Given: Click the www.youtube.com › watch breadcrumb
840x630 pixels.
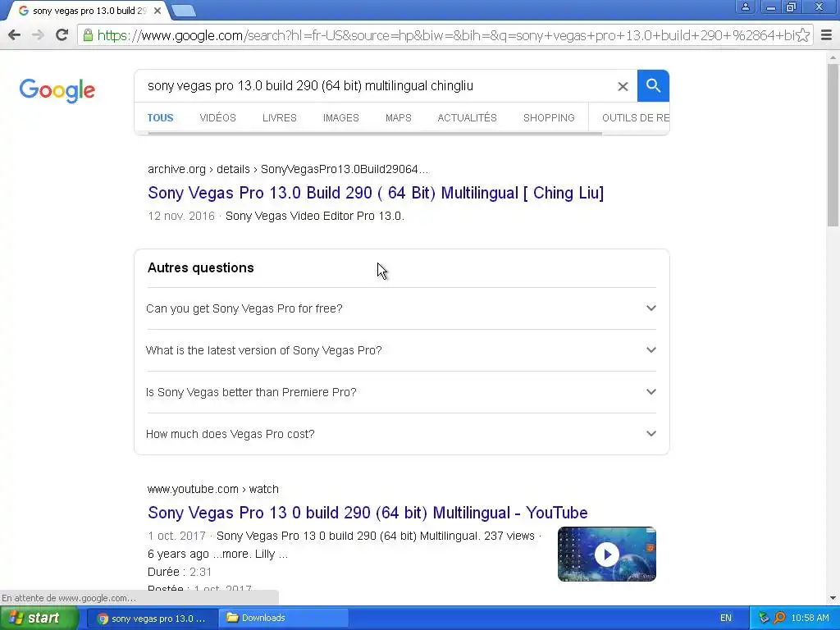Looking at the screenshot, I should (x=212, y=489).
